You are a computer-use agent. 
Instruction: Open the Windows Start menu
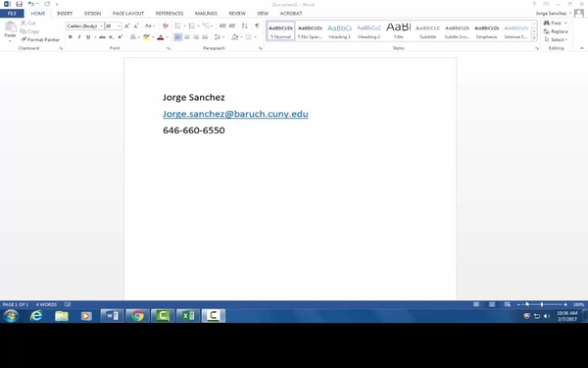coord(11,316)
